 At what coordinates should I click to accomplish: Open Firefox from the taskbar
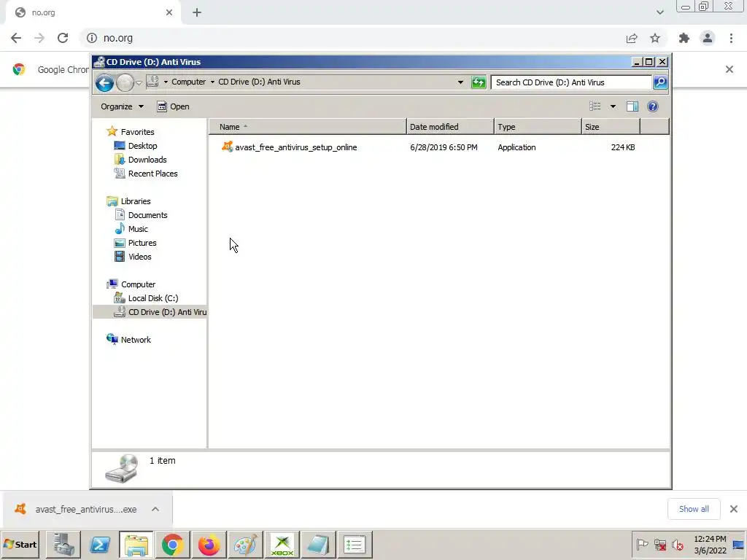pyautogui.click(x=209, y=544)
